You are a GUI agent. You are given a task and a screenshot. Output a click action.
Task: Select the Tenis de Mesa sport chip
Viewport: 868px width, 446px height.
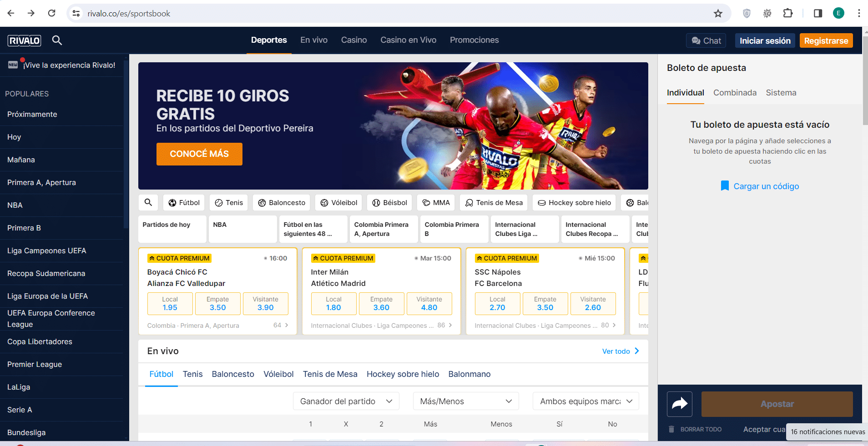[494, 203]
